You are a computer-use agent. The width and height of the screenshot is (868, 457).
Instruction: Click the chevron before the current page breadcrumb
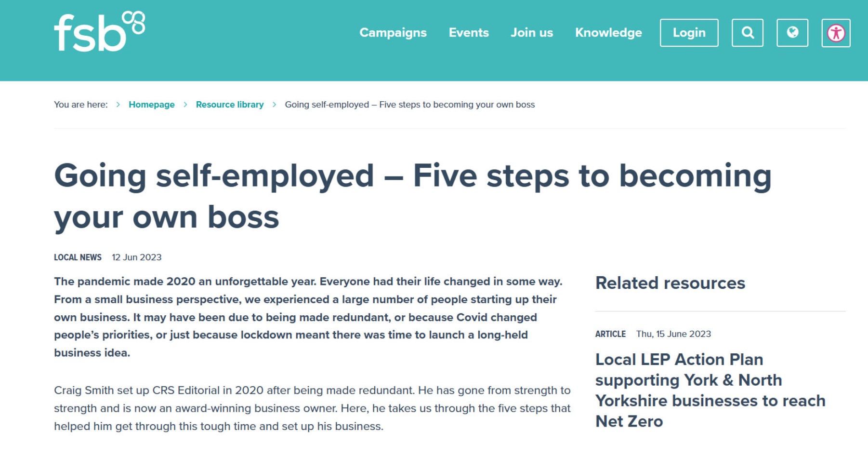click(x=274, y=105)
